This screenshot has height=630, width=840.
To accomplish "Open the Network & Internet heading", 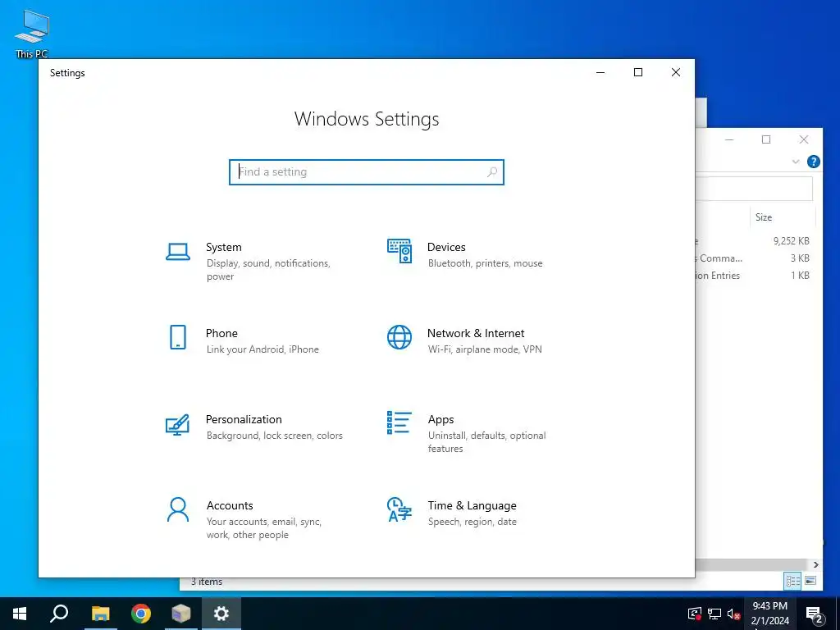I will click(476, 333).
